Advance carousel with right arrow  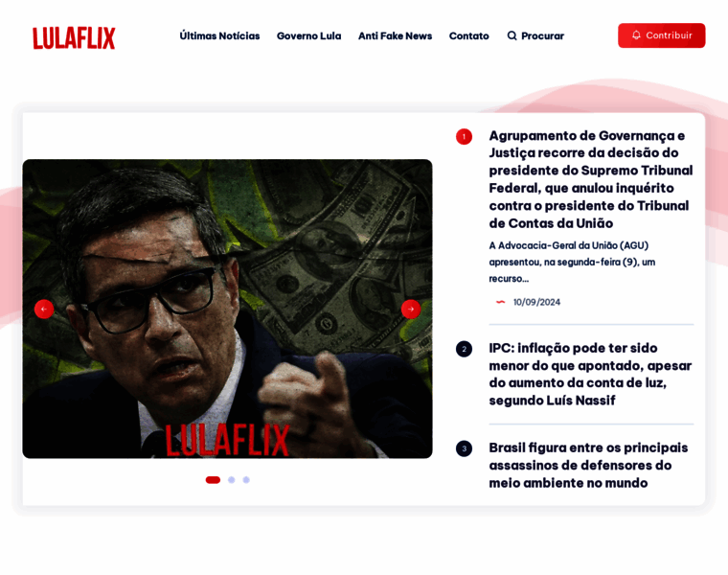coord(411,309)
